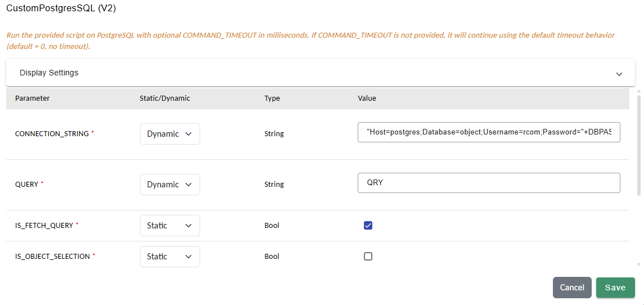This screenshot has width=644, height=305.
Task: Select the CONNECTION_STRING parameter label
Action: tap(52, 134)
